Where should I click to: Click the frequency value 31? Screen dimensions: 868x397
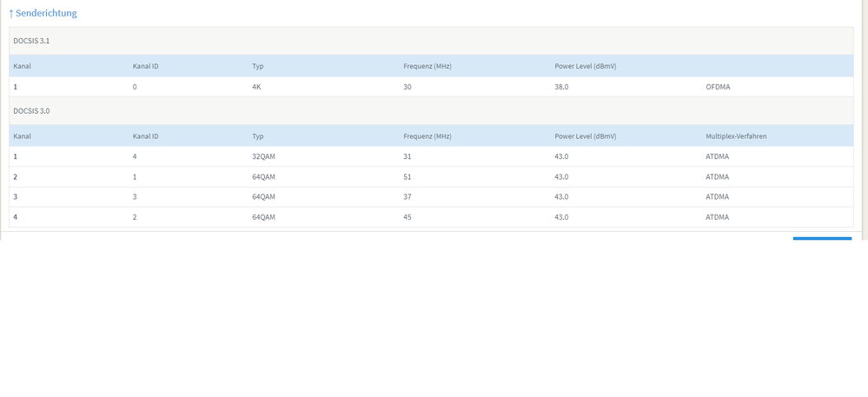tap(407, 157)
